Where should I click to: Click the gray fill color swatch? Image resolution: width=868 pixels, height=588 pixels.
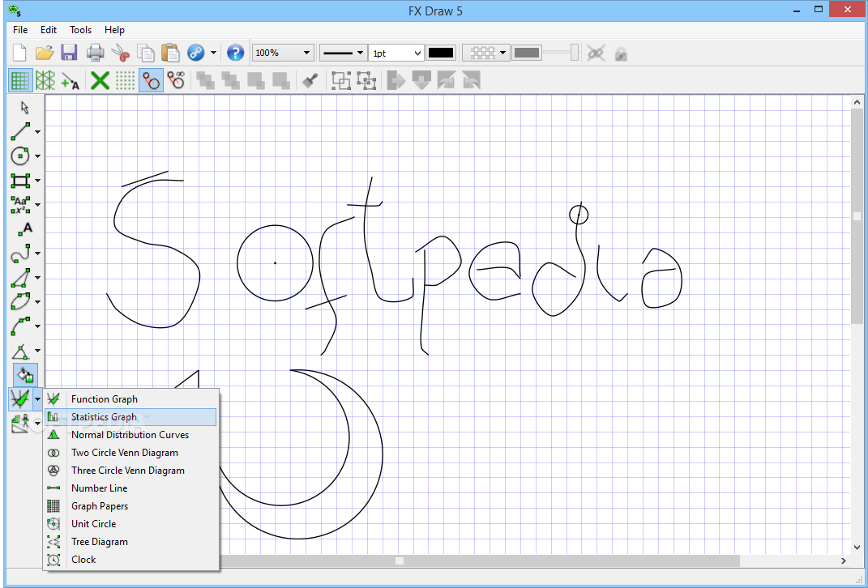[x=527, y=53]
